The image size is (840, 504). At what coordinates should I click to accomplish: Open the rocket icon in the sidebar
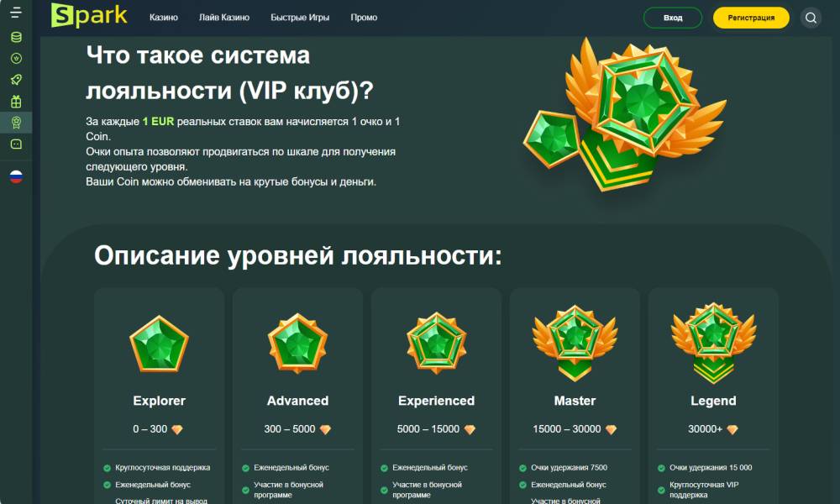(16, 80)
